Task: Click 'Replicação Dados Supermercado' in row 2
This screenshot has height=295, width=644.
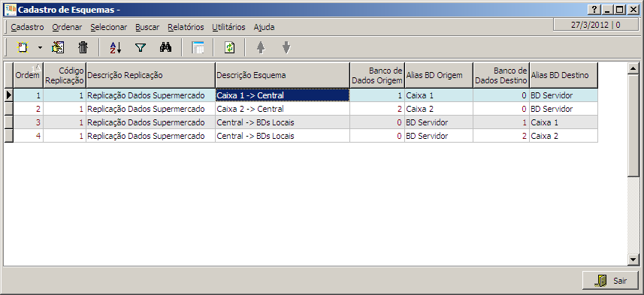Action: [150, 109]
